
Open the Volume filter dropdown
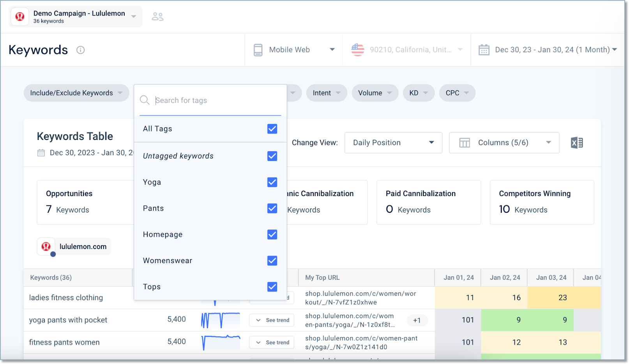coord(375,93)
